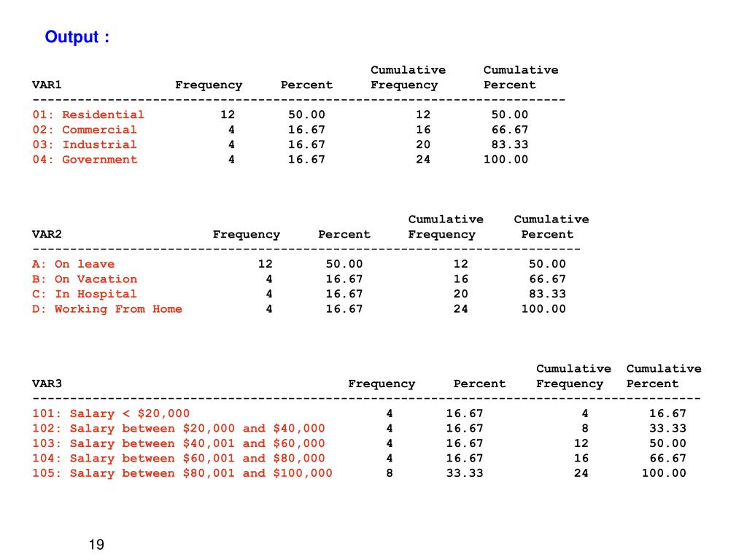
Task: Click D: Working From Home label
Action: click(x=107, y=309)
